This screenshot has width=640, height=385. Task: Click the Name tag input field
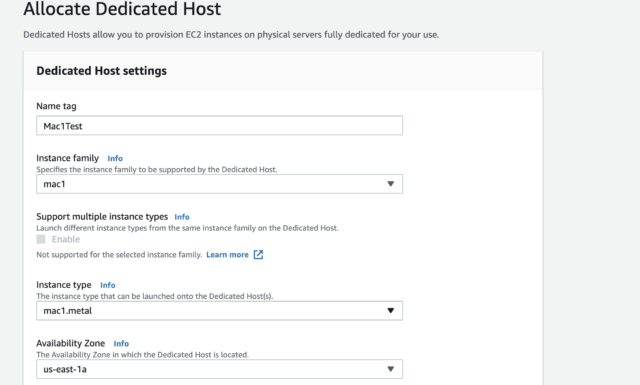[x=219, y=125]
